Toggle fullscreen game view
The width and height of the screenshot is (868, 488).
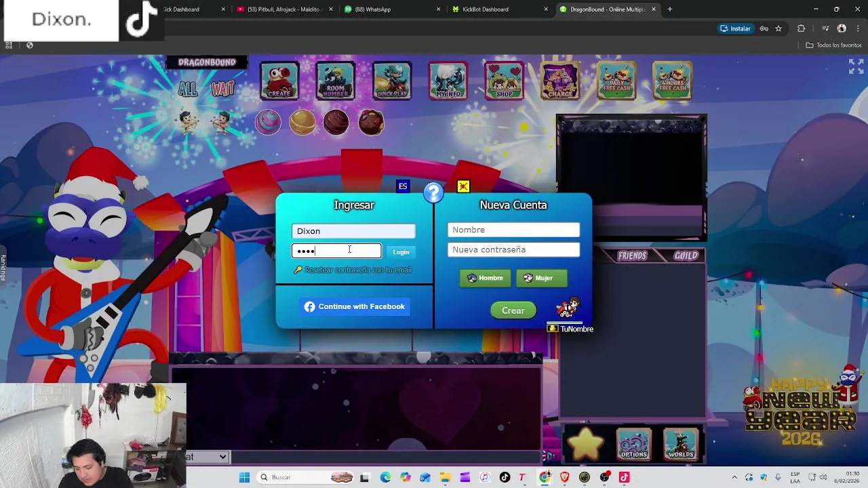(855, 66)
